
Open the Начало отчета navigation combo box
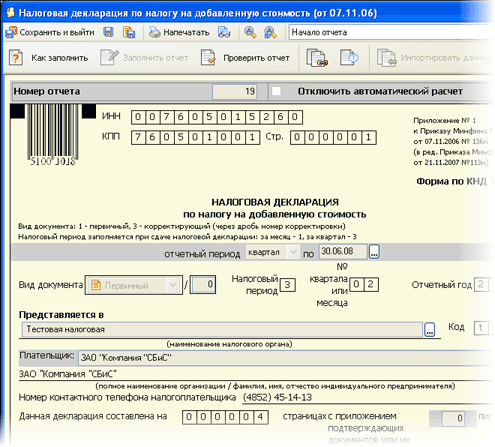click(x=391, y=32)
